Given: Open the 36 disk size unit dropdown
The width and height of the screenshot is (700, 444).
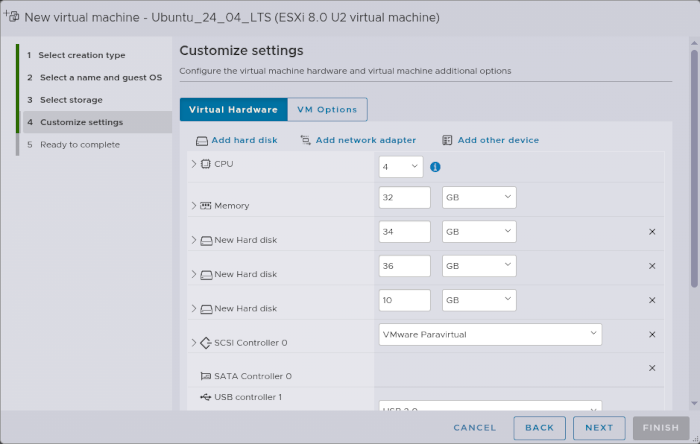Looking at the screenshot, I should [479, 266].
